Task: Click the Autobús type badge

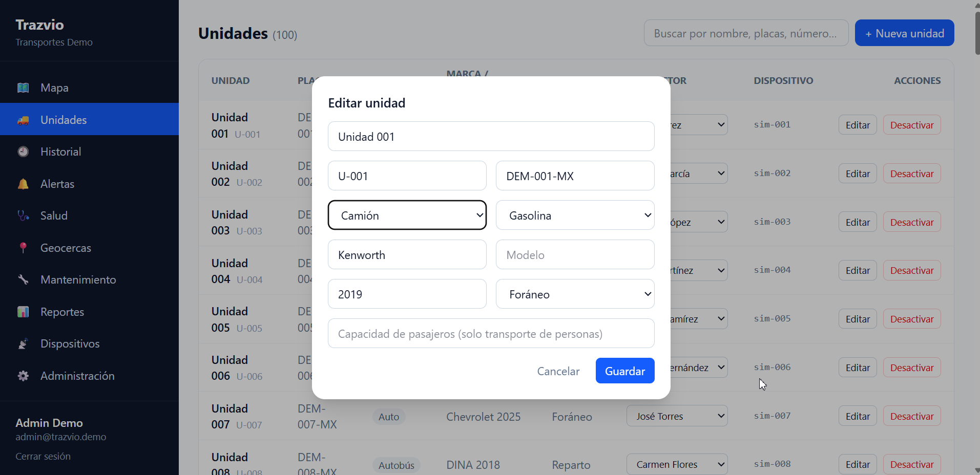Action: point(397,465)
